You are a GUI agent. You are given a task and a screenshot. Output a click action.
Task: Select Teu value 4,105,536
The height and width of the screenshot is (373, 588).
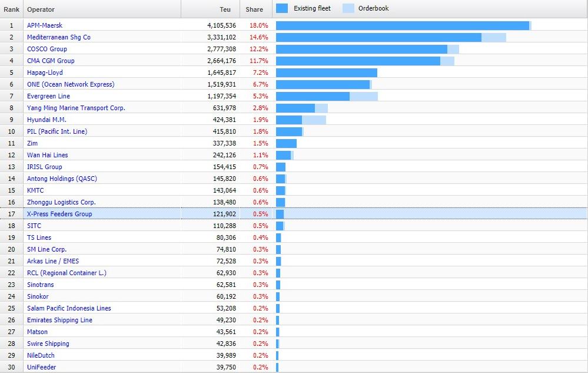tap(222, 25)
